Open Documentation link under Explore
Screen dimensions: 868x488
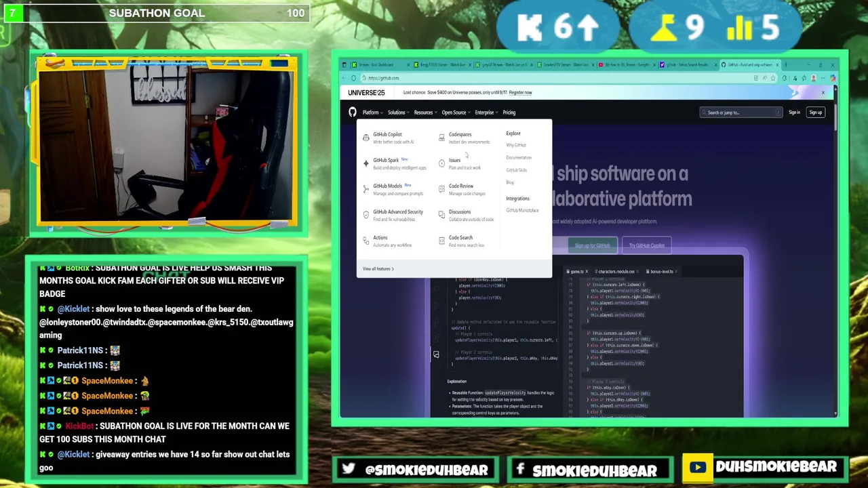(519, 158)
